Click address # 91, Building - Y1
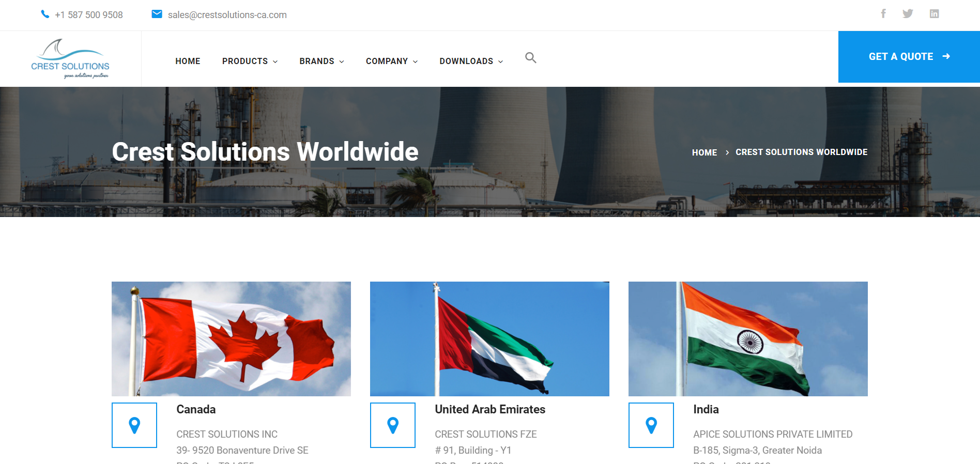 pyautogui.click(x=473, y=451)
